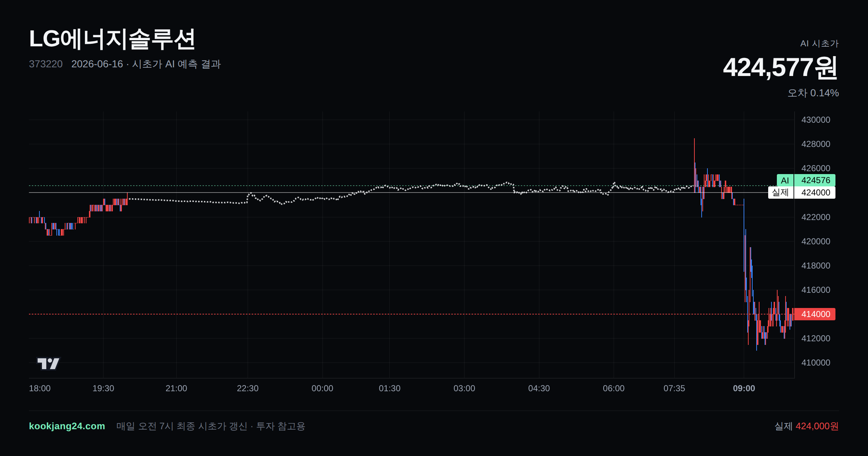Click the date text 2026-06-16
This screenshot has width=868, height=456.
97,64
